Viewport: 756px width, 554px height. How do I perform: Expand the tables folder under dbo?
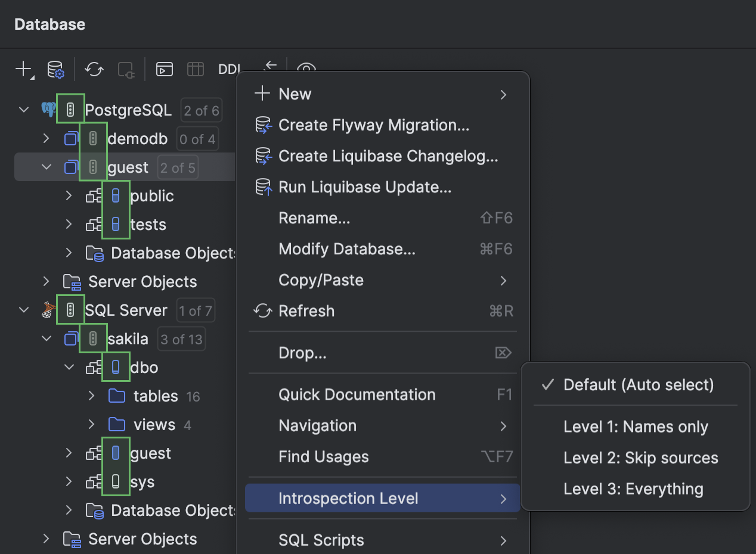click(x=91, y=396)
